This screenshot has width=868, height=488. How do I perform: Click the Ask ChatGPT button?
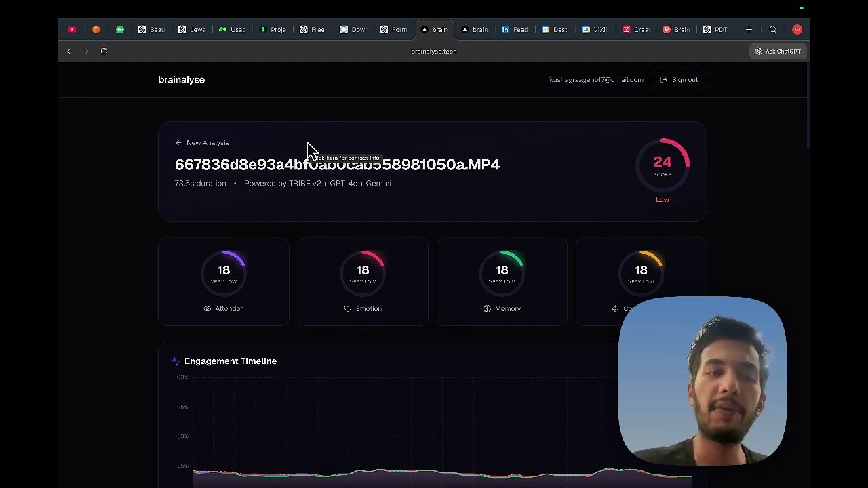point(778,51)
